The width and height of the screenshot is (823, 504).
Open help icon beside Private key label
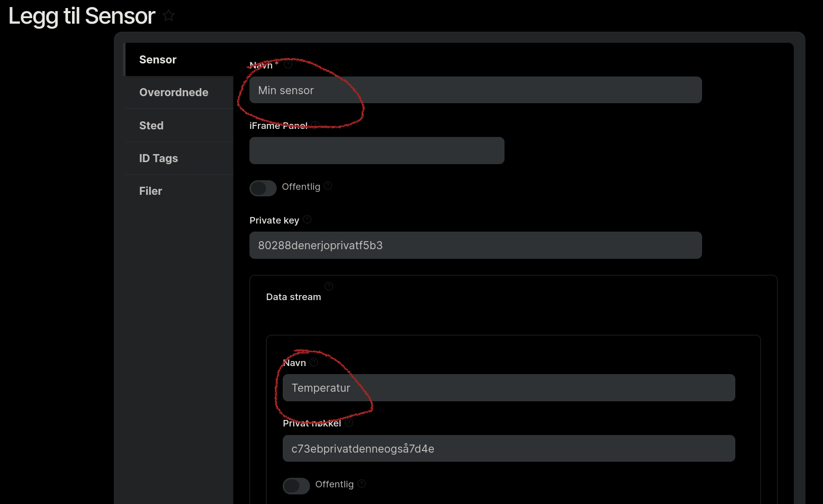point(307,220)
